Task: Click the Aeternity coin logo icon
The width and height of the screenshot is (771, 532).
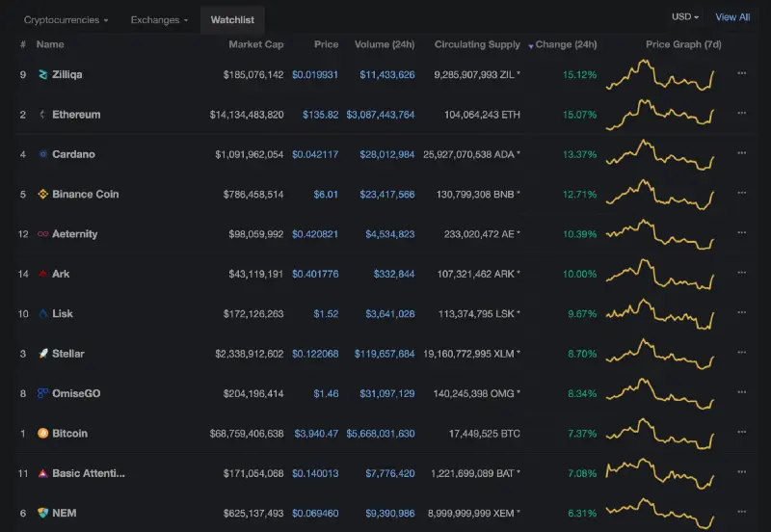Action: pos(42,234)
